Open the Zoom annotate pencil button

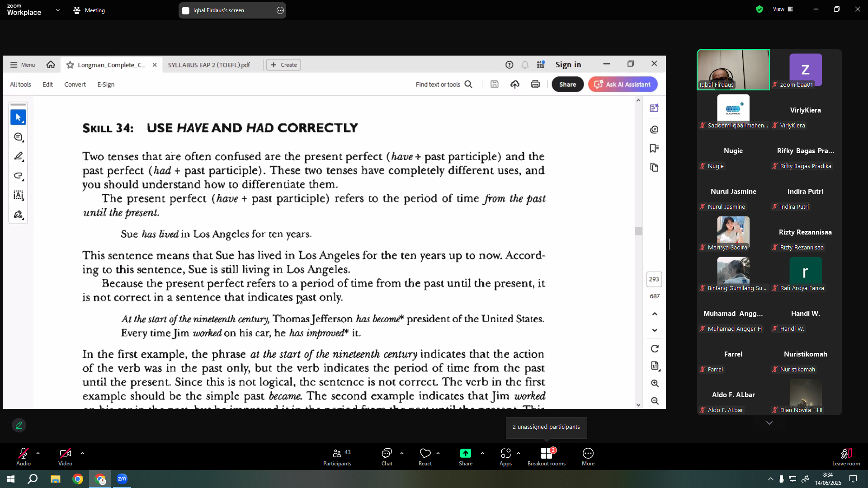(x=19, y=426)
